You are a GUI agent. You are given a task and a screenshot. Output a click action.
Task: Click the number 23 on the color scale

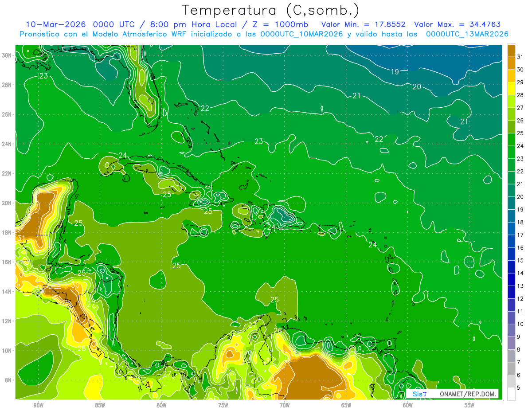[x=520, y=159]
